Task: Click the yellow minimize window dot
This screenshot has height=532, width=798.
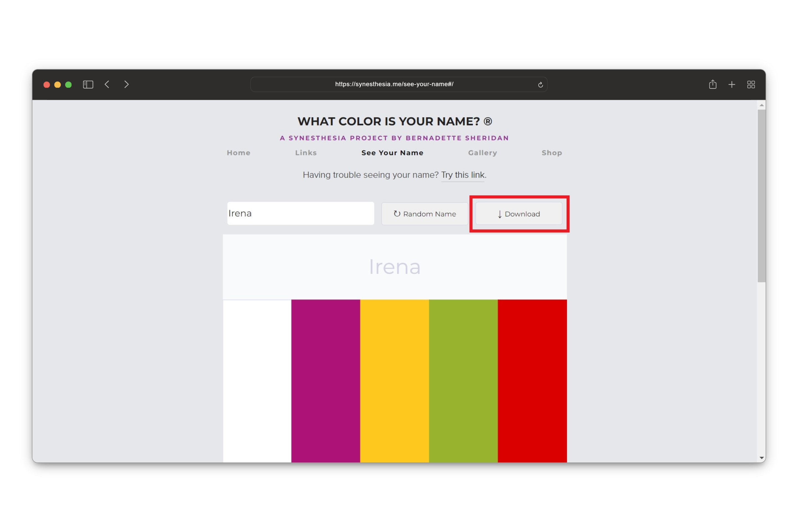Action: [x=58, y=85]
